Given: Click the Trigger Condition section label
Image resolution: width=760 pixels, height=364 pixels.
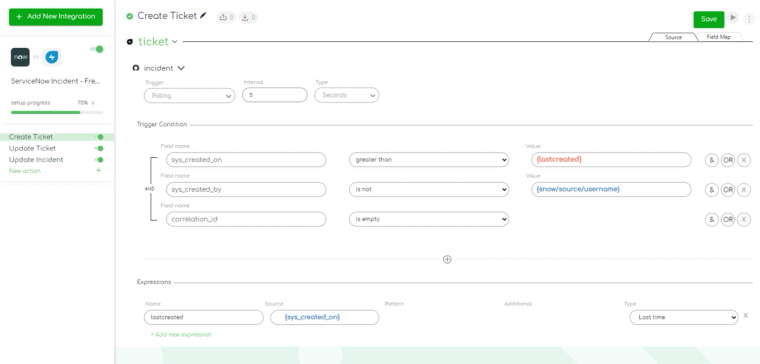Looking at the screenshot, I should click(x=162, y=125).
